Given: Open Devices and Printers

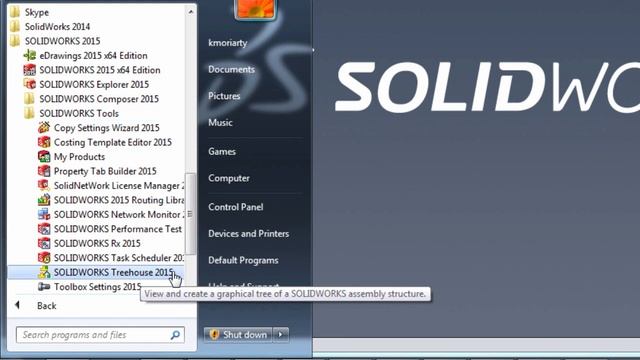Looking at the screenshot, I should point(249,233).
